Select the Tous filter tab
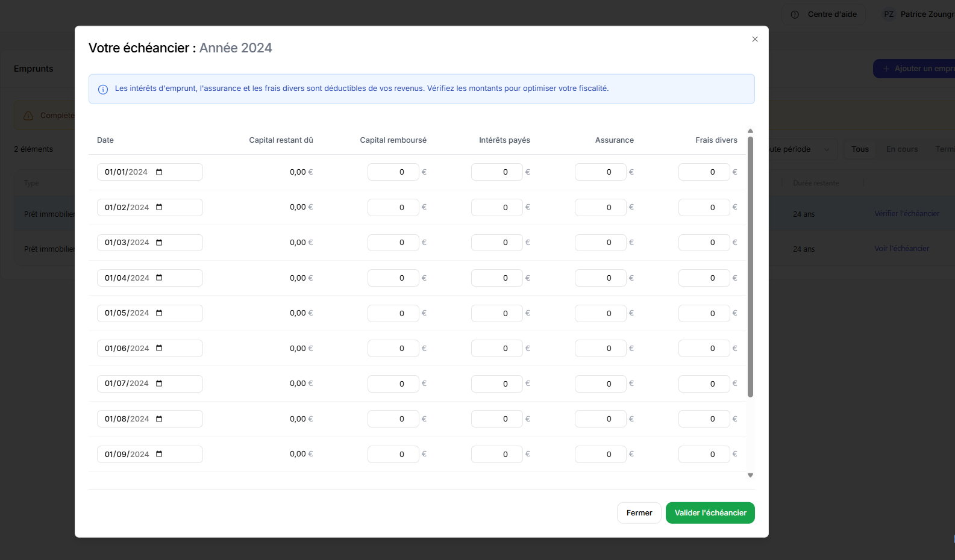The image size is (955, 560). [x=860, y=149]
